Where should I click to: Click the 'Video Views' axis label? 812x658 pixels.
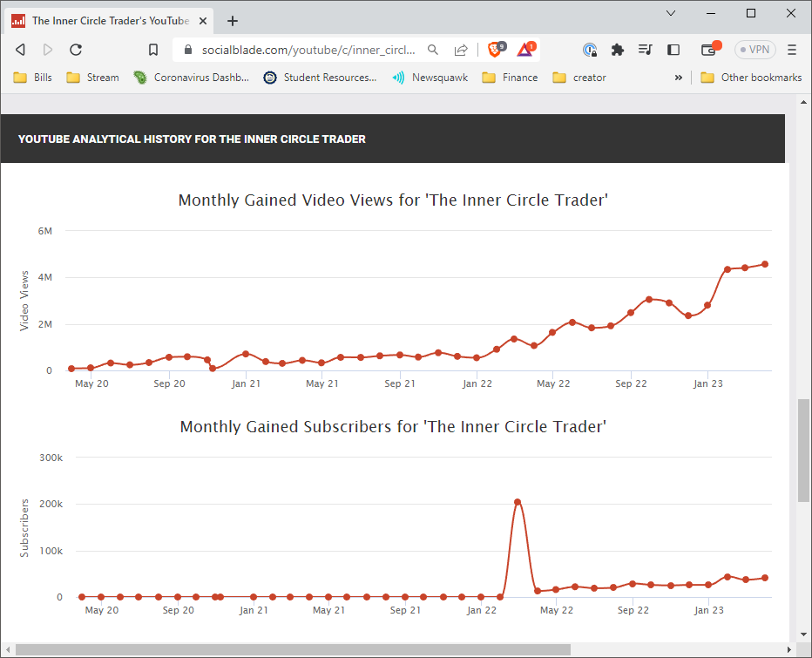(x=24, y=301)
